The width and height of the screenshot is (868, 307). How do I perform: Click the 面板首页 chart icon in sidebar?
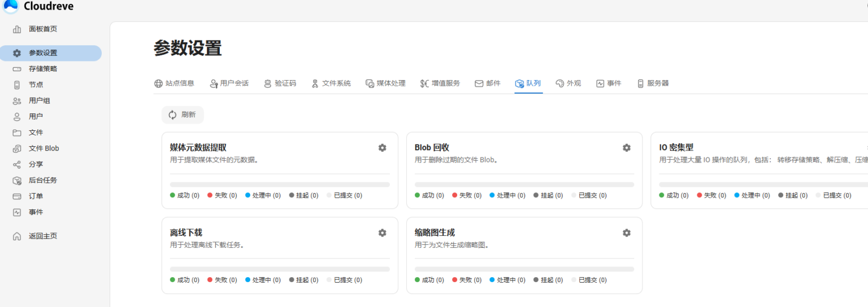click(x=17, y=29)
